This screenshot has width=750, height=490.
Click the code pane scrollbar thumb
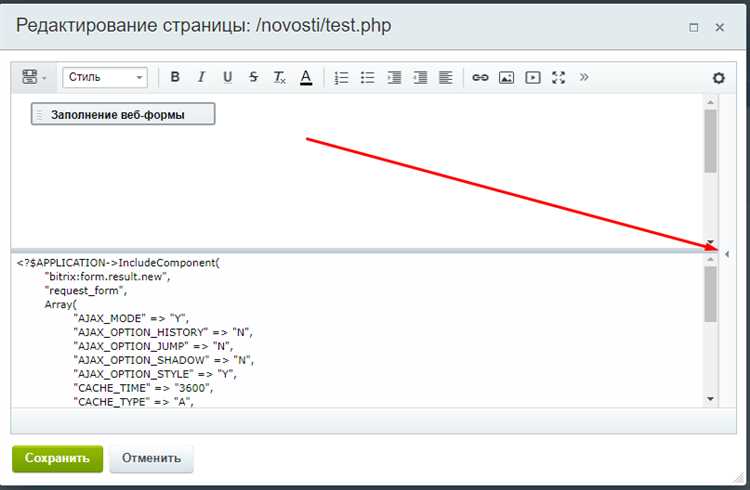710,294
